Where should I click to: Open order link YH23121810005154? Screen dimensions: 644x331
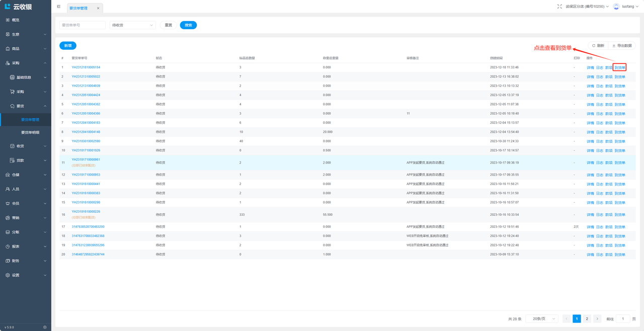click(x=86, y=67)
